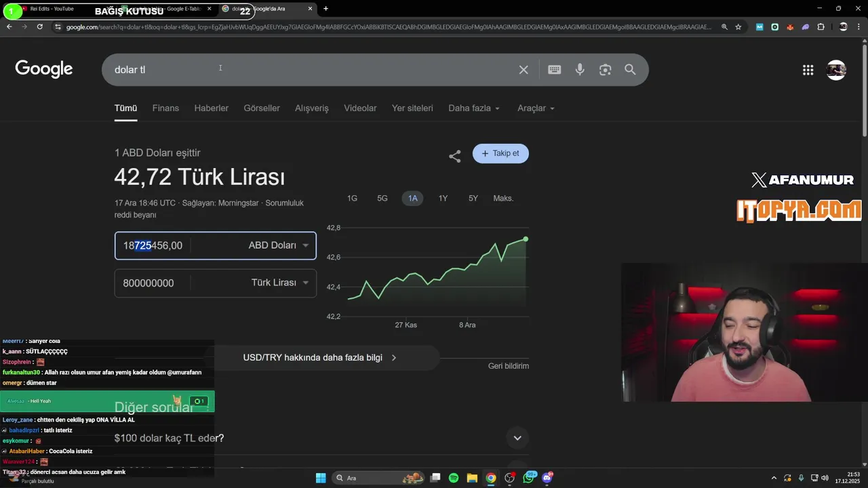Image resolution: width=868 pixels, height=488 pixels.
Task: Select the 1A chart range
Action: click(412, 198)
